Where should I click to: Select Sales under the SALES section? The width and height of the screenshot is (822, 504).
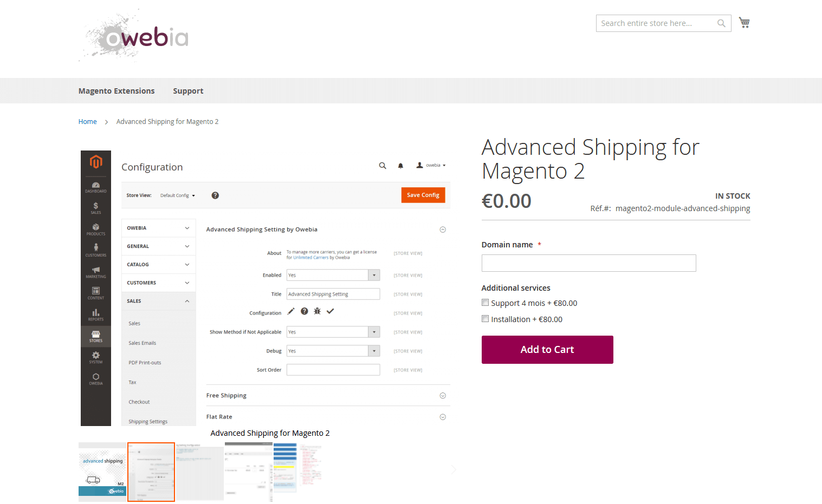point(134,323)
